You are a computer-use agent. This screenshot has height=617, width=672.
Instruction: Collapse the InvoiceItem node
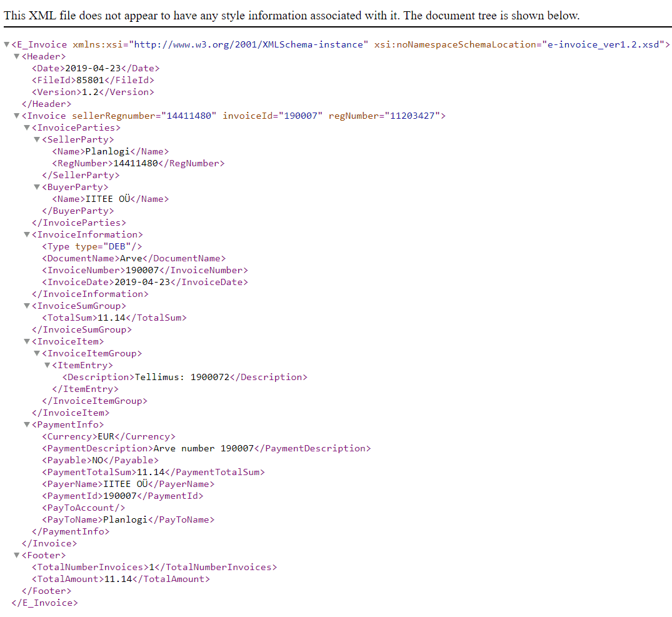point(27,341)
